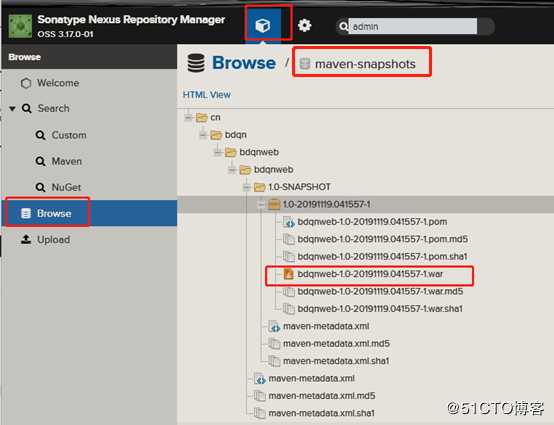Collapse the 1.0-20191119.041557-1 node
Viewport: 554px width, 425px height.
click(x=261, y=204)
